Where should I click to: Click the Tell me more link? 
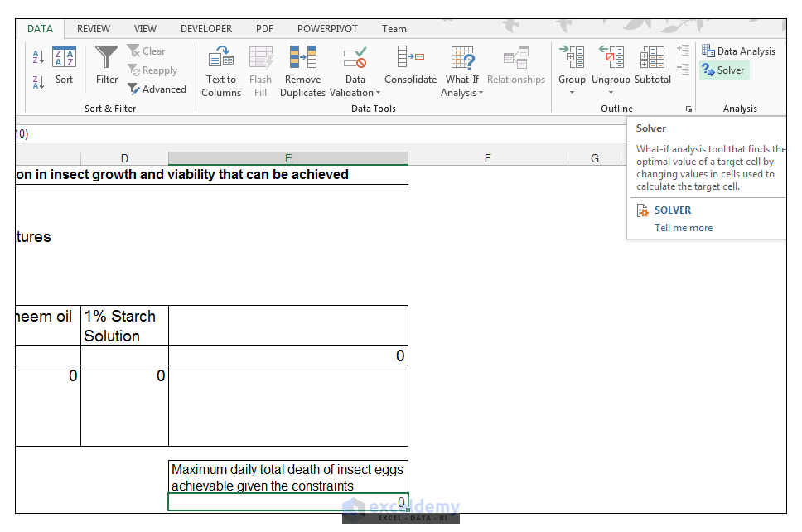683,227
